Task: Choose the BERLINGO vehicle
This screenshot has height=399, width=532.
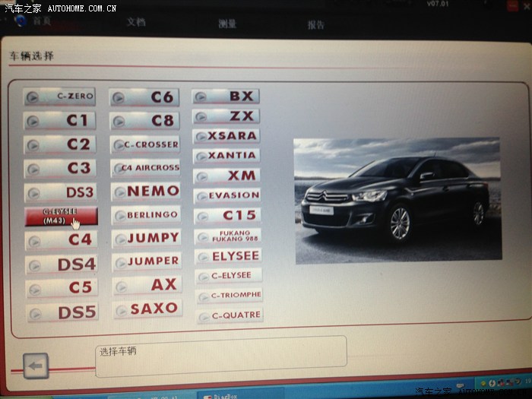Action: 146,215
